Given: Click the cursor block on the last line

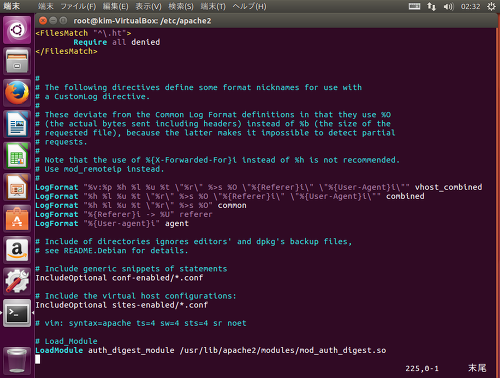Looking at the screenshot, I should point(38,359).
